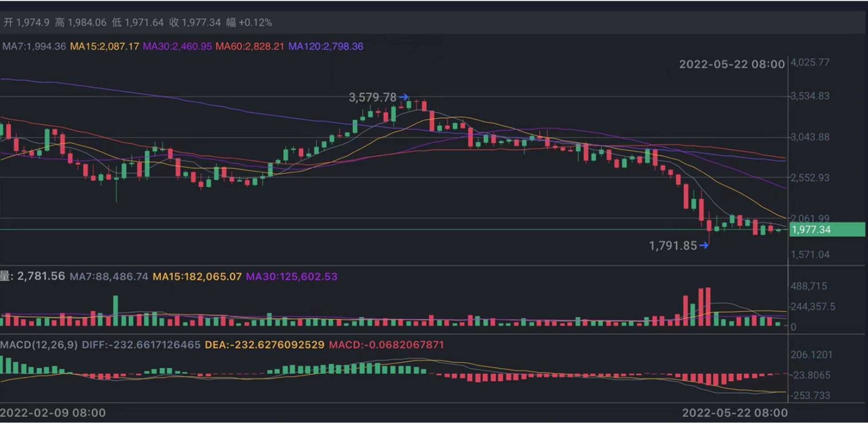Click the 3,534.83 price axis label

click(x=810, y=96)
